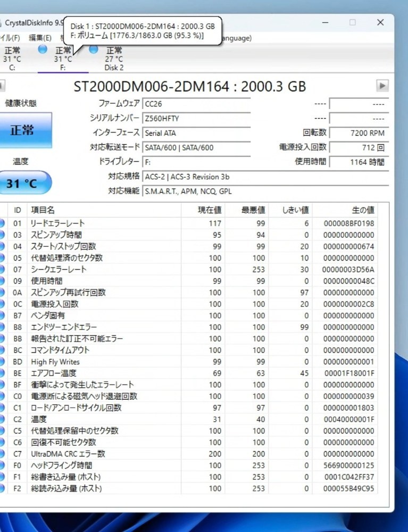Click the 31 °C temperature button
Viewport: 408px width, 532px height.
26,183
